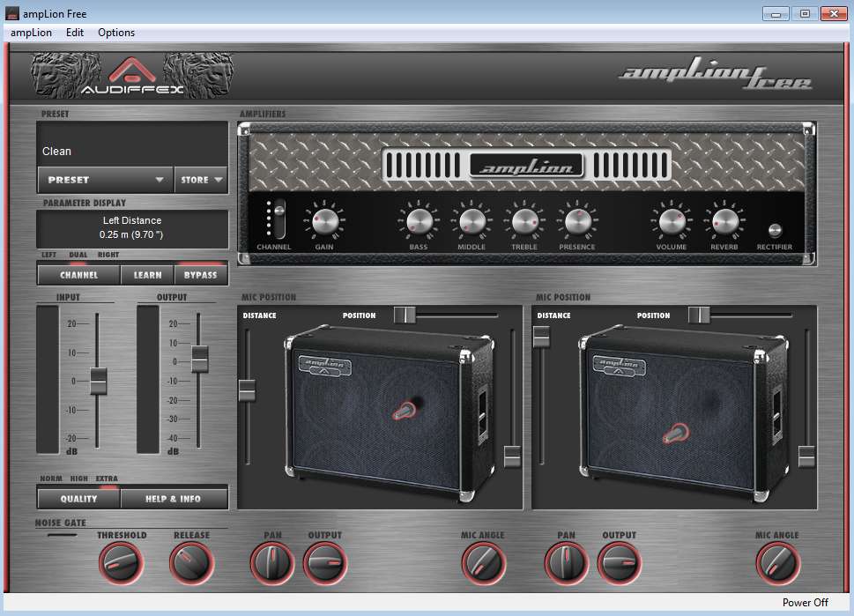Cycle the Quality setting button
The width and height of the screenshot is (854, 616).
point(79,499)
